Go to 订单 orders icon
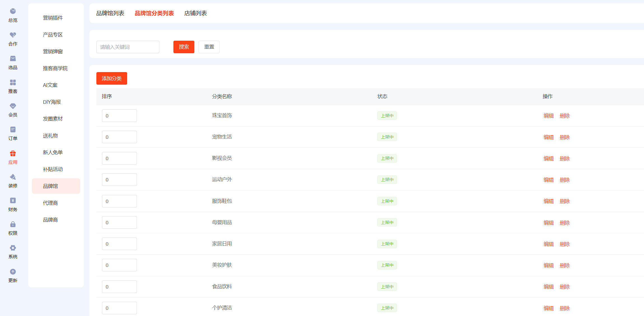The image size is (644, 316). point(13,130)
